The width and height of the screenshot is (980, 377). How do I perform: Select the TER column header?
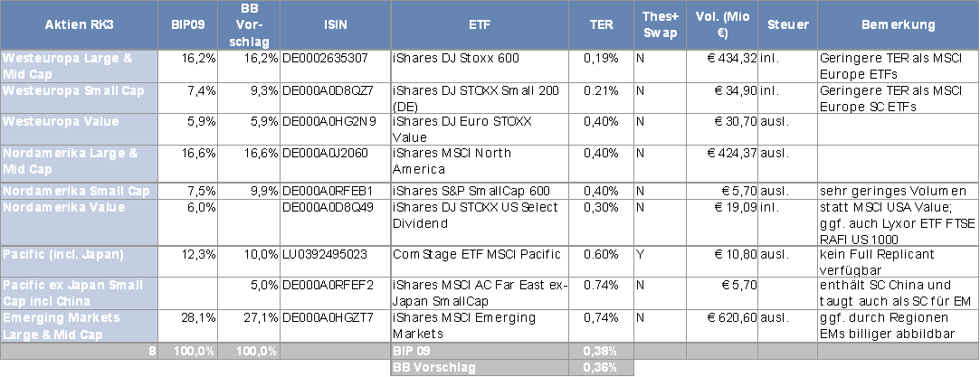[603, 25]
